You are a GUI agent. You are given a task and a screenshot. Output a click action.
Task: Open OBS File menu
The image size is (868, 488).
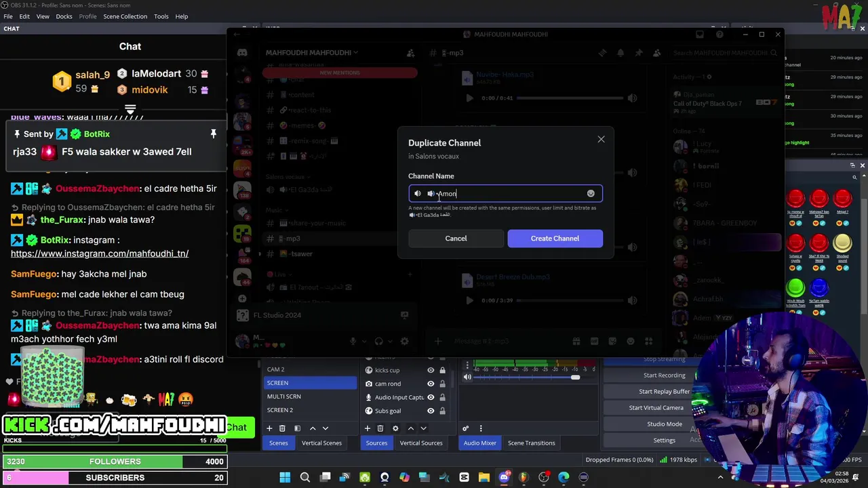click(8, 16)
